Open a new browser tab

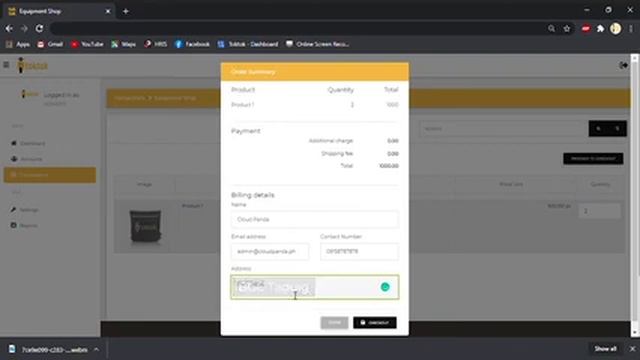126,11
